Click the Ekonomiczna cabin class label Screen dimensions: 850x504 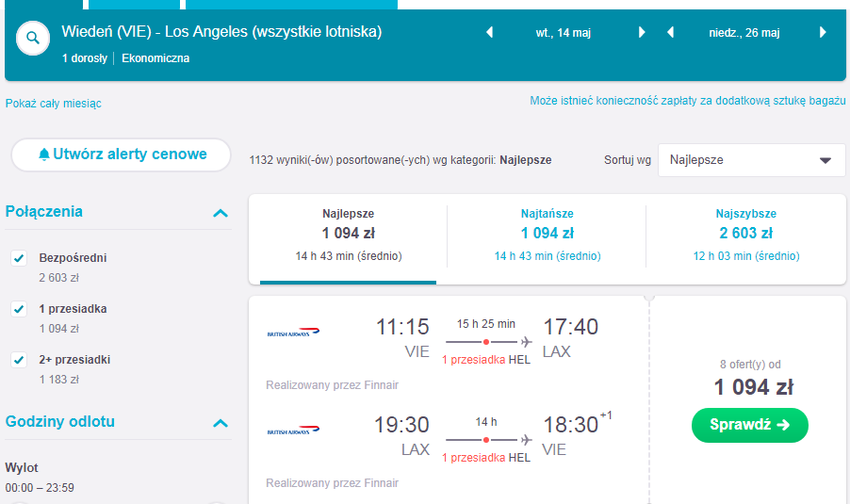tap(155, 58)
